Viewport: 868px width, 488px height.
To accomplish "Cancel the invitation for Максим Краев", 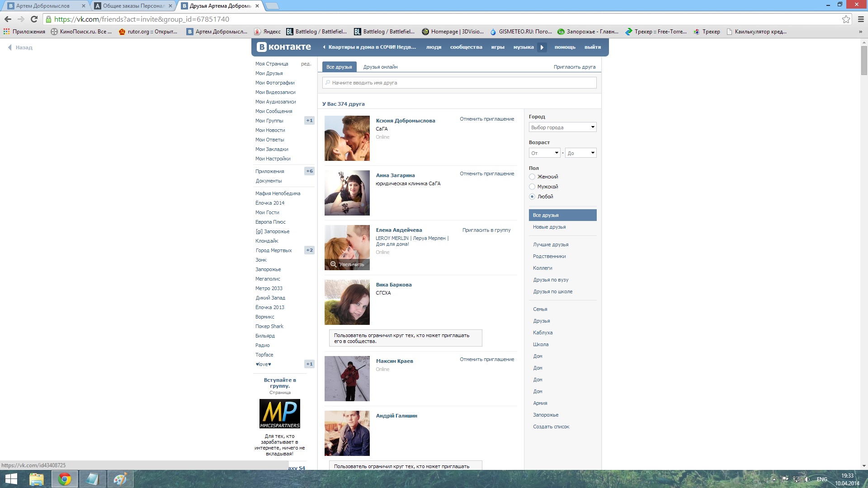I will click(x=486, y=359).
